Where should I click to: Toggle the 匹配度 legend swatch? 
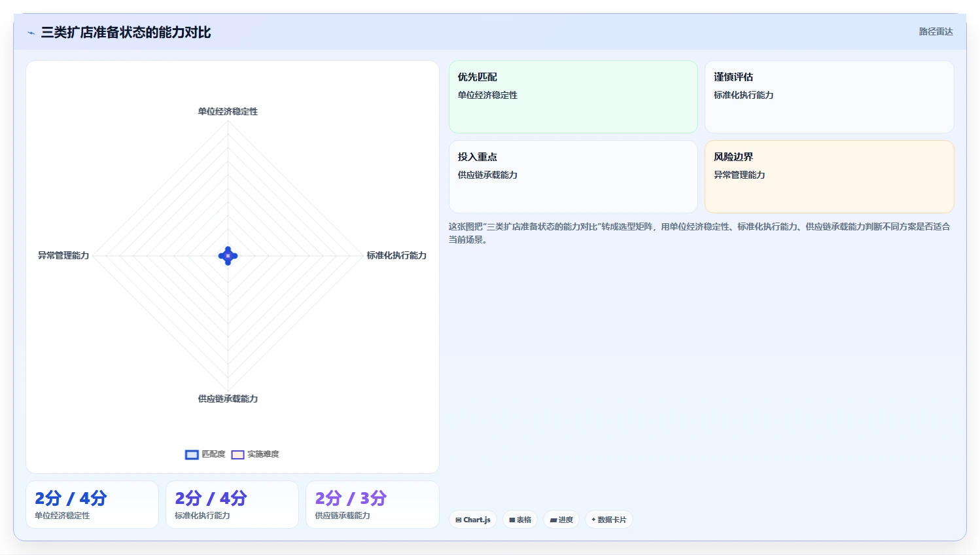pyautogui.click(x=192, y=455)
